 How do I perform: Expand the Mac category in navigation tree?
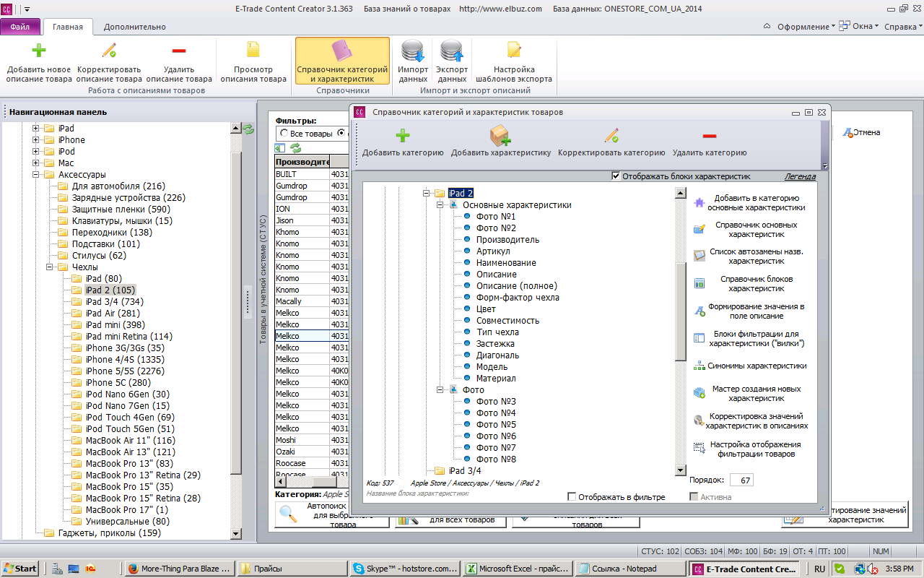tap(35, 163)
